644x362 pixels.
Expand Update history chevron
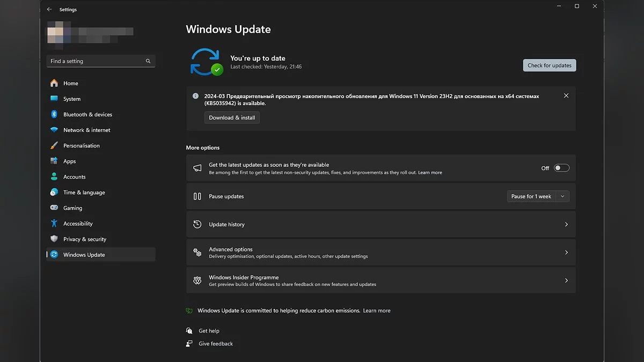[x=566, y=224]
